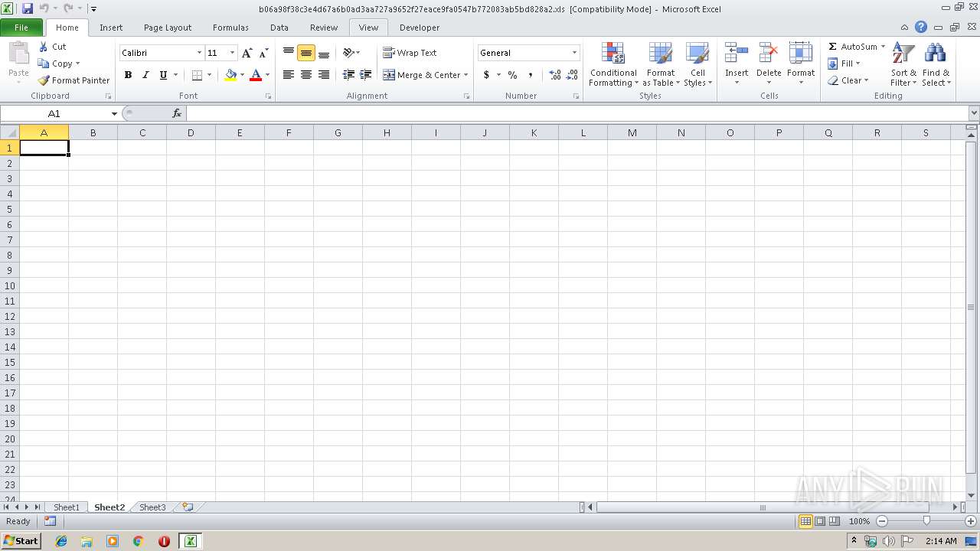Open the Formulas ribbon tab
The width and height of the screenshot is (980, 551).
tap(230, 28)
